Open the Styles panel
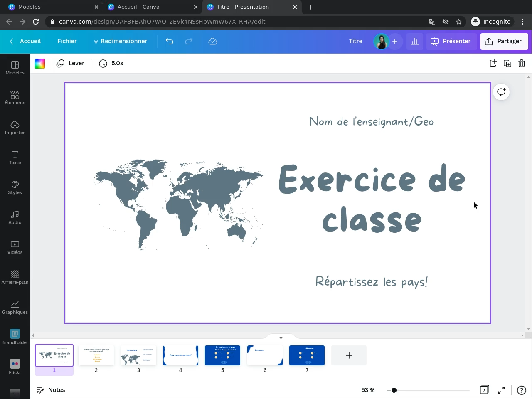 click(x=15, y=187)
